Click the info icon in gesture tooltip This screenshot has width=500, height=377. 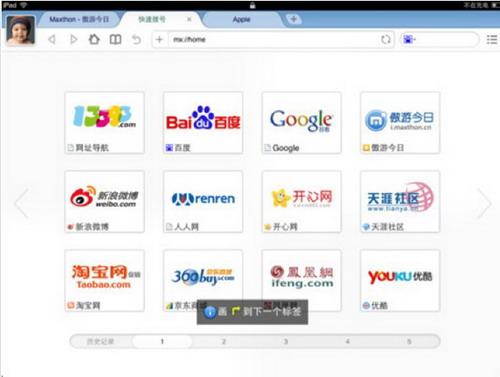(x=210, y=312)
